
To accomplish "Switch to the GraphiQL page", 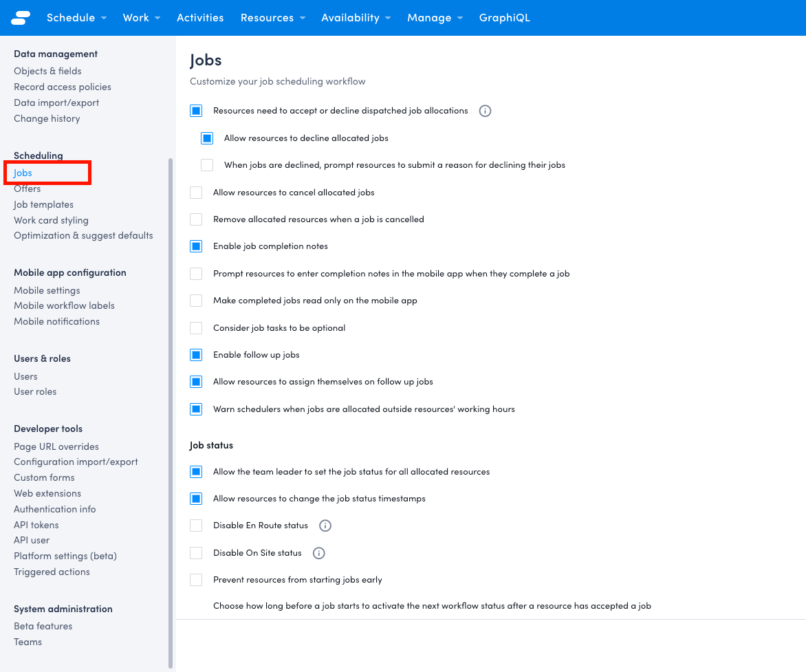I will click(x=504, y=17).
